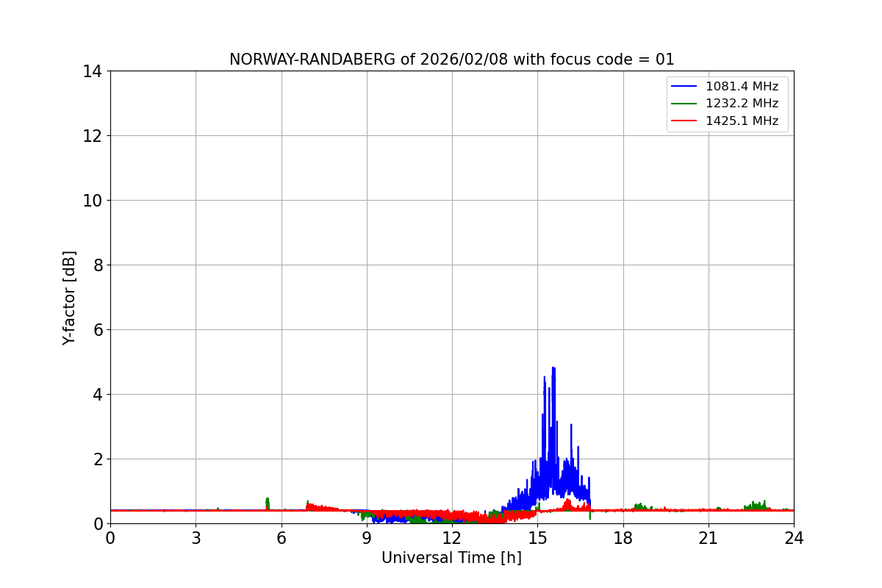Click the chart title NORWAY-RANDABERG text
The width and height of the screenshot is (882, 588).
pyautogui.click(x=451, y=60)
